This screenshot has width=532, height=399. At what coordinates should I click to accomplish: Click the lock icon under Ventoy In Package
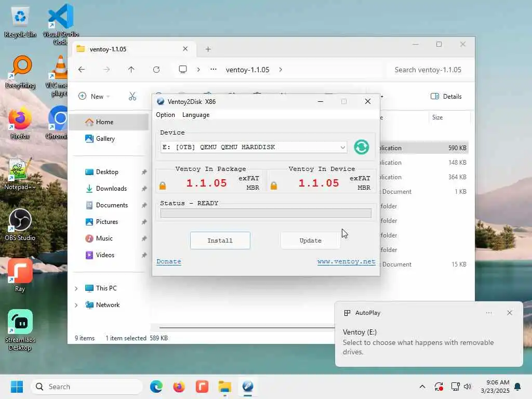(x=163, y=185)
